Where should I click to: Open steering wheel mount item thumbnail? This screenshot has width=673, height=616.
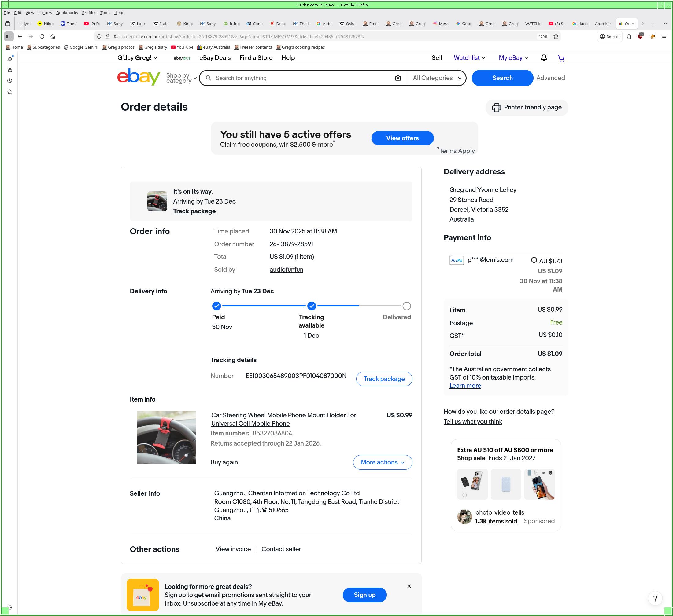[x=166, y=437]
